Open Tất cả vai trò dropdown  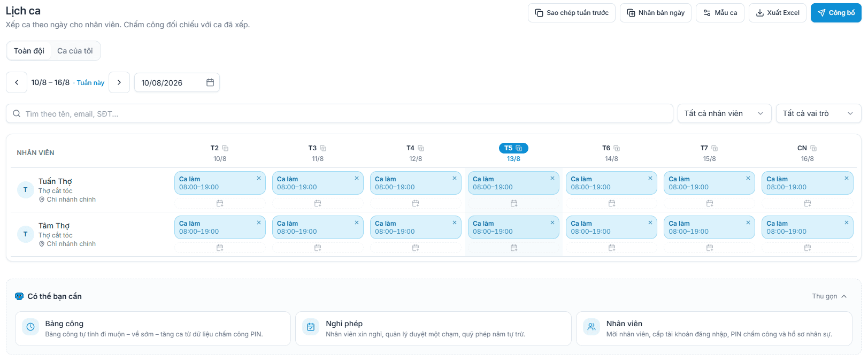pyautogui.click(x=818, y=113)
